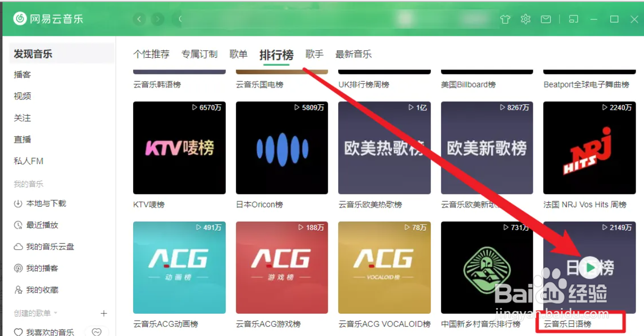Open the mail messages icon

546,19
